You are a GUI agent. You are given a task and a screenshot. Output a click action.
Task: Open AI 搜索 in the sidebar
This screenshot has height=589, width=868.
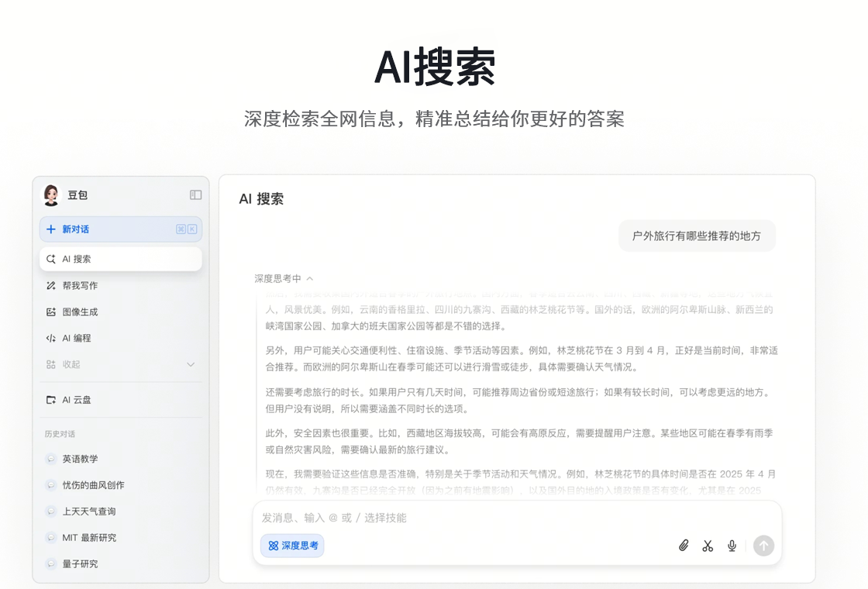[77, 259]
